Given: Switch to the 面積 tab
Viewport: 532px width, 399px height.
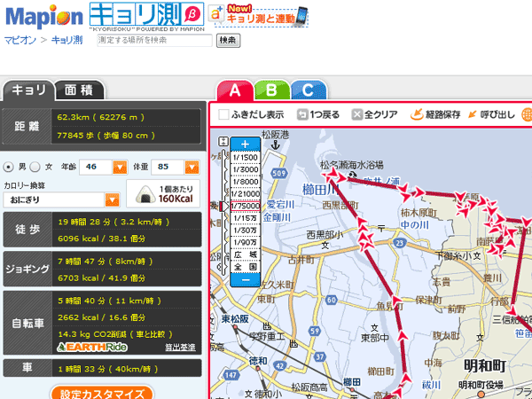Looking at the screenshot, I should point(80,90).
